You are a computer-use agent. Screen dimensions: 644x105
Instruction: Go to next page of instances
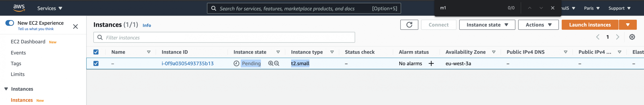pyautogui.click(x=617, y=37)
